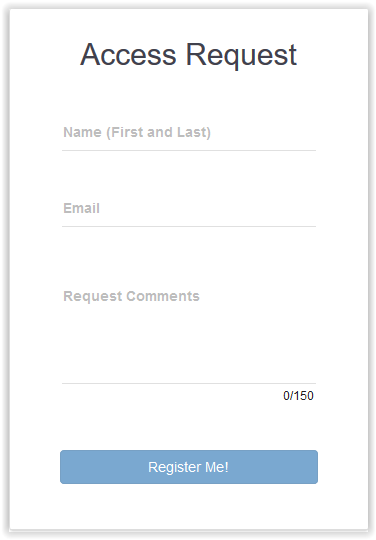Click the word "Request" in the title

pos(241,56)
